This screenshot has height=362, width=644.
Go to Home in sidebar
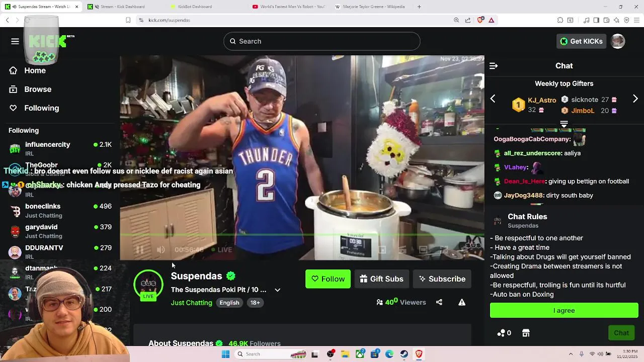pyautogui.click(x=28, y=70)
